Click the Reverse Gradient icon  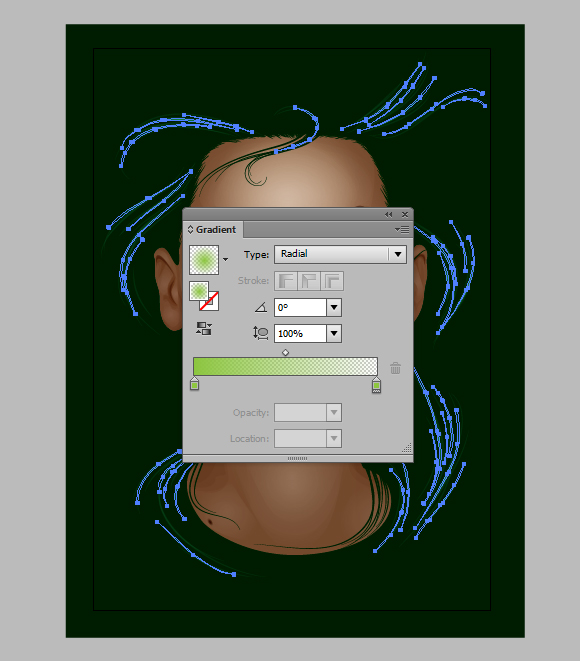[x=204, y=328]
